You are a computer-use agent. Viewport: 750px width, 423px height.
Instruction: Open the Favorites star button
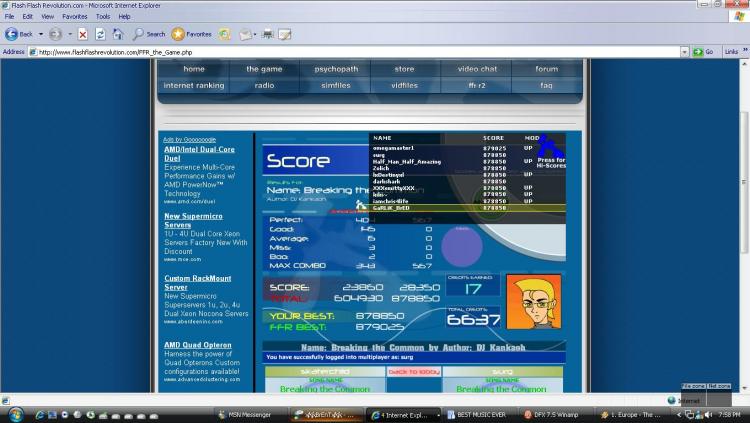(x=191, y=34)
